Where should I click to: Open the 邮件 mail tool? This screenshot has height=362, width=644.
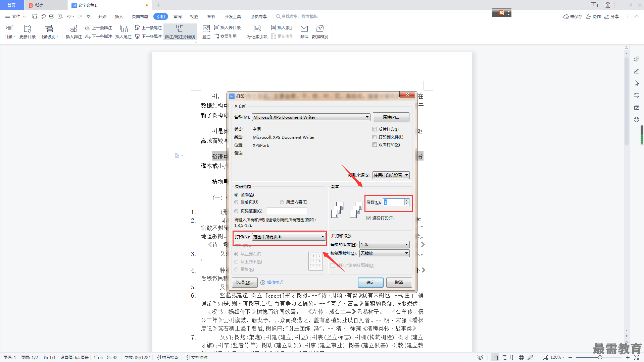point(304,32)
